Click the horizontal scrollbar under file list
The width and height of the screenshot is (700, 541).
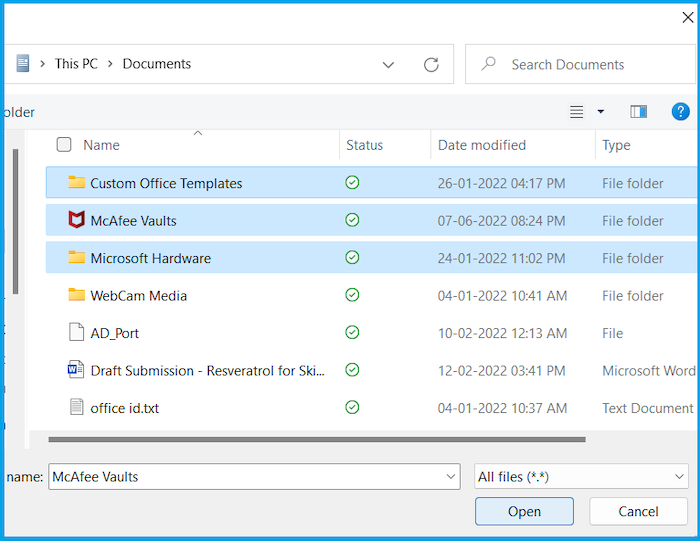tap(316, 438)
